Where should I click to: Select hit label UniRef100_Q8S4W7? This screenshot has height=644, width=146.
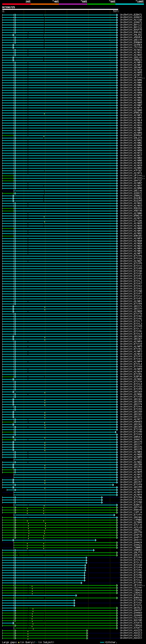131,67
